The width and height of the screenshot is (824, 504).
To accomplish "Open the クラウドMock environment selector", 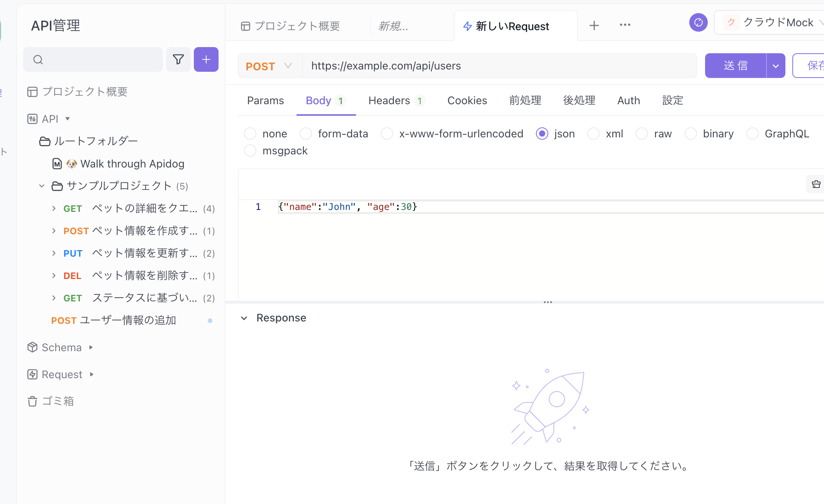I will coord(777,22).
